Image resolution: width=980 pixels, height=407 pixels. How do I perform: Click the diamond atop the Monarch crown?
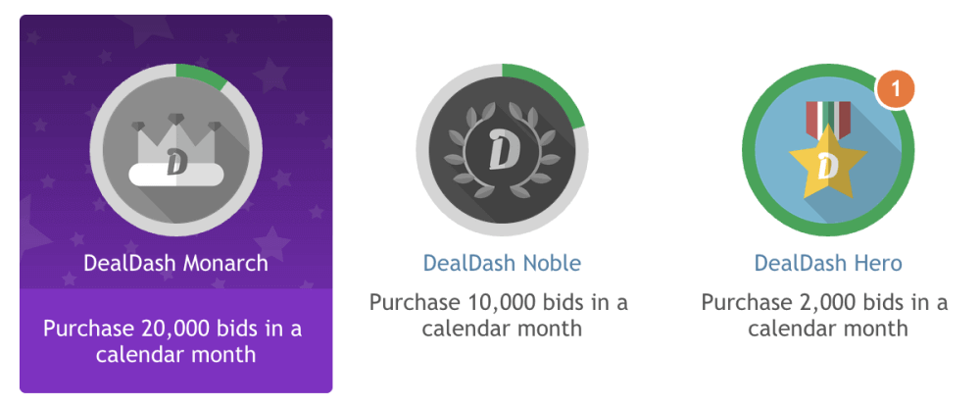(x=176, y=119)
